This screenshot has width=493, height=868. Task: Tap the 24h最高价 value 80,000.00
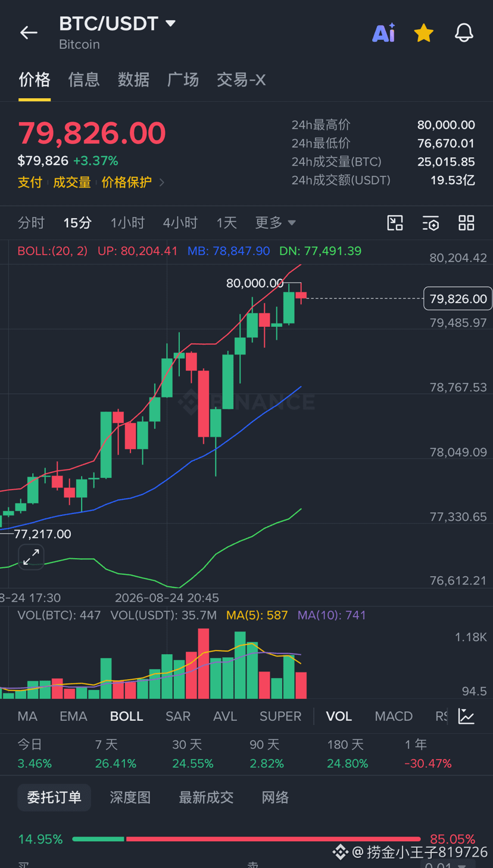click(x=446, y=125)
